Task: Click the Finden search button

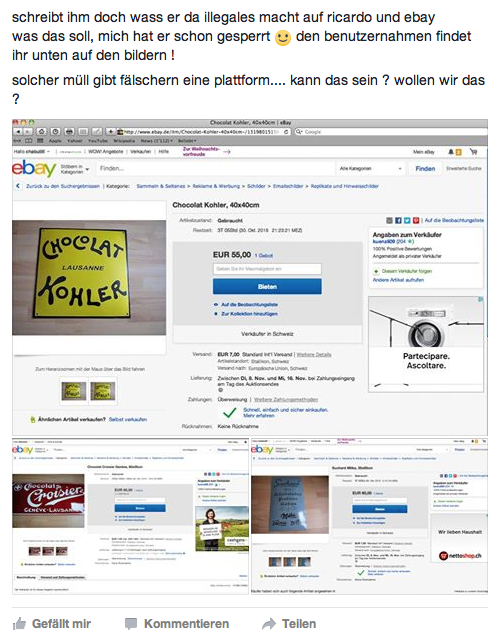Action: [425, 168]
